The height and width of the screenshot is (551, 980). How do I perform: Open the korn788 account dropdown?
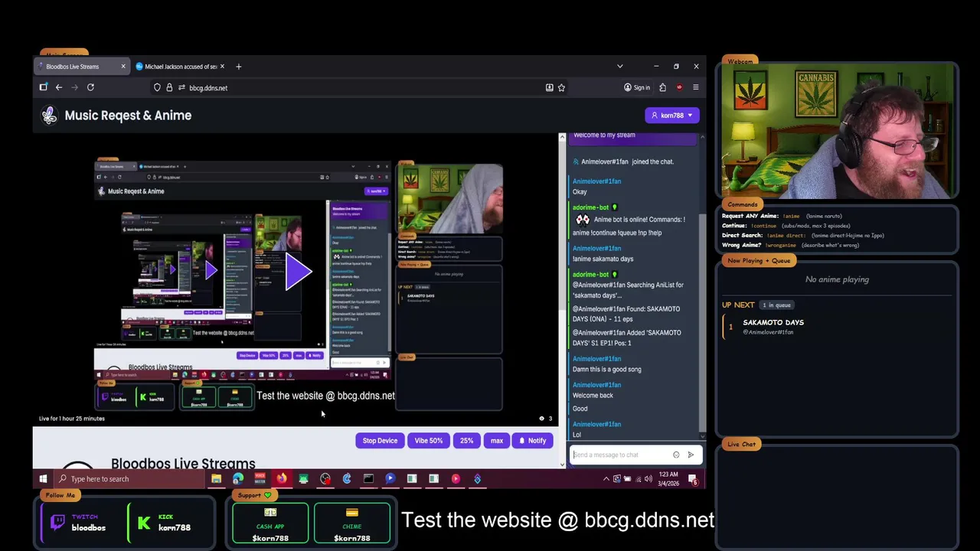[672, 116]
